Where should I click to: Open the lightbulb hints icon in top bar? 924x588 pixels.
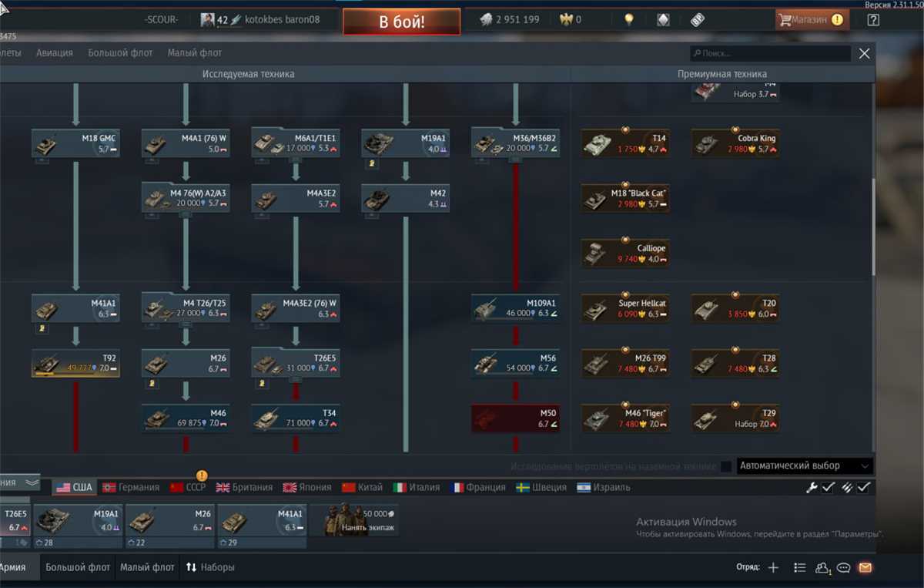(629, 20)
